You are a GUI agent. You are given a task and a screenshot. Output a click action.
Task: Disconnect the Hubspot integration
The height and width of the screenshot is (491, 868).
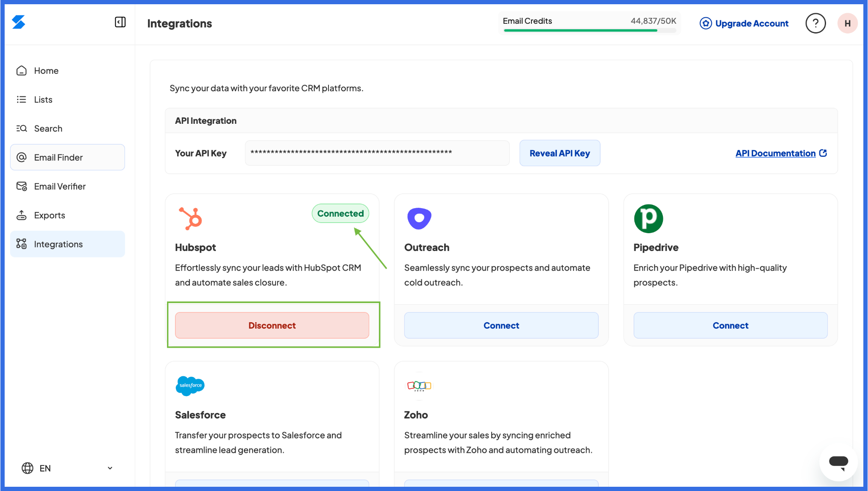[272, 325]
